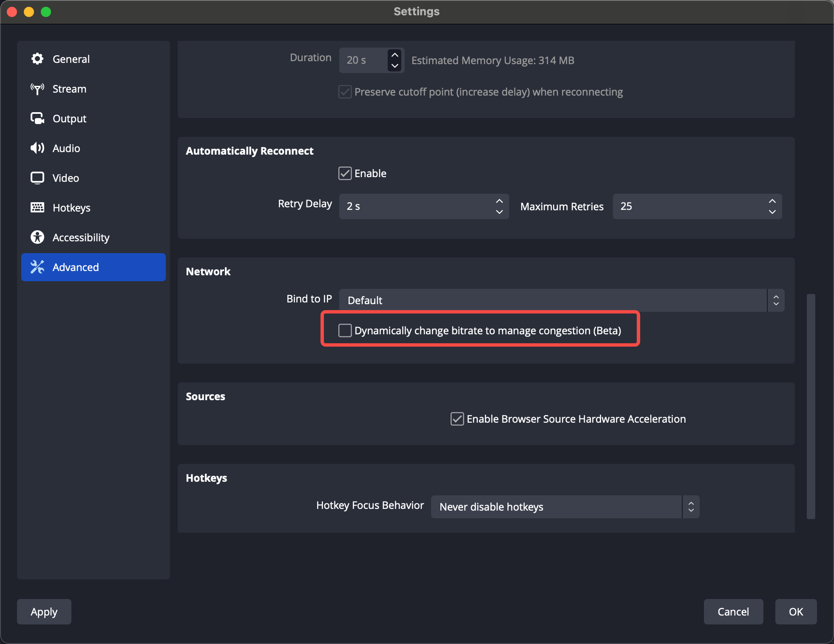Select the Video monitor icon
The width and height of the screenshot is (834, 644).
37,178
